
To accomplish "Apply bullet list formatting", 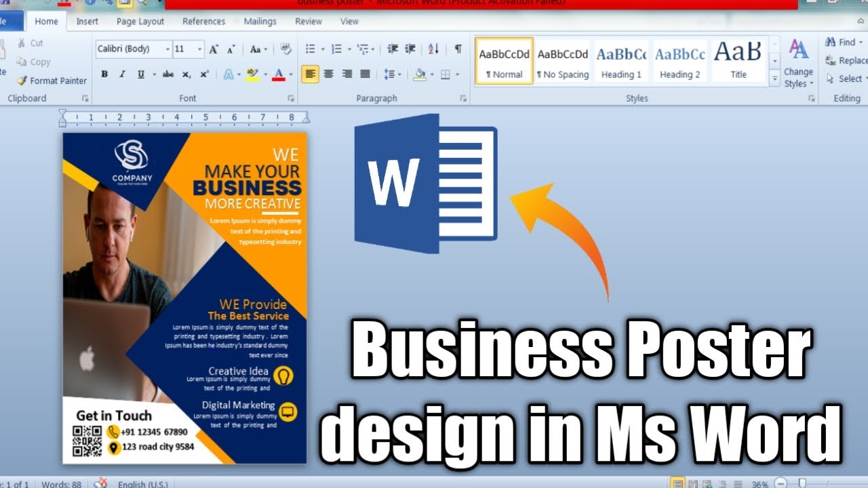I will coord(311,49).
